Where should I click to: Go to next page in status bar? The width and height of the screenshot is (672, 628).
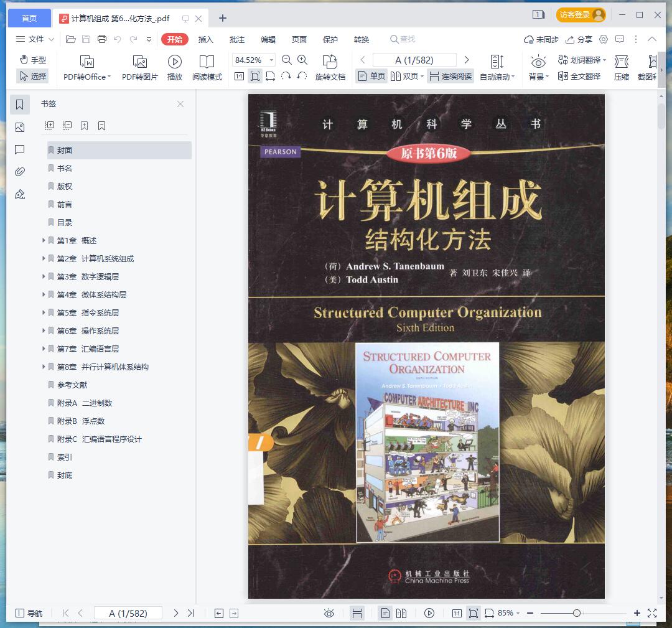tap(175, 613)
